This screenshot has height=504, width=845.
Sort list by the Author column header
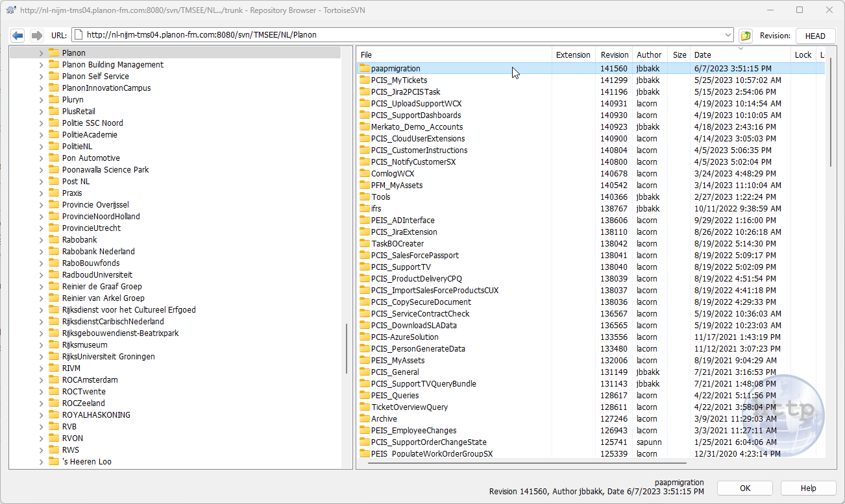coord(649,55)
